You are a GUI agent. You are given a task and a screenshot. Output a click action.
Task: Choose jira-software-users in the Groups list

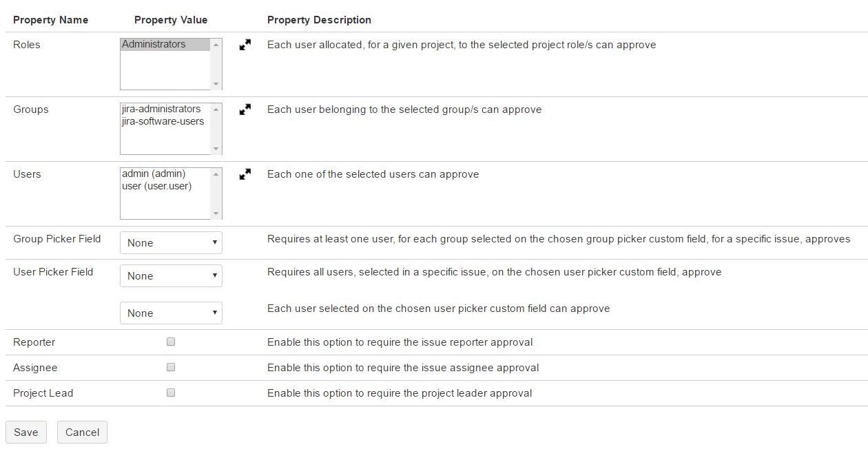pos(163,121)
